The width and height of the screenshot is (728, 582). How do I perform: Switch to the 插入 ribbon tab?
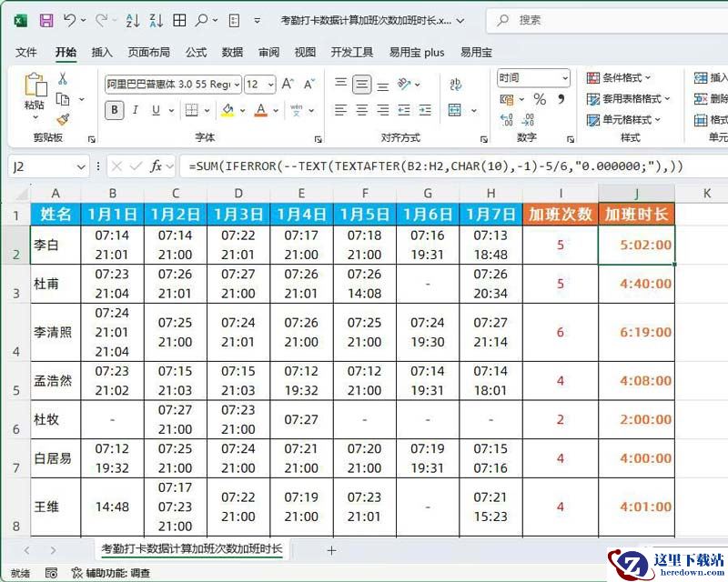coord(102,53)
